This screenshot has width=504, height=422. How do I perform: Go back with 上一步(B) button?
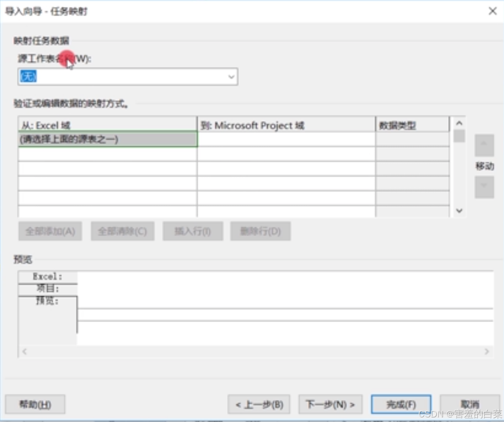(259, 404)
